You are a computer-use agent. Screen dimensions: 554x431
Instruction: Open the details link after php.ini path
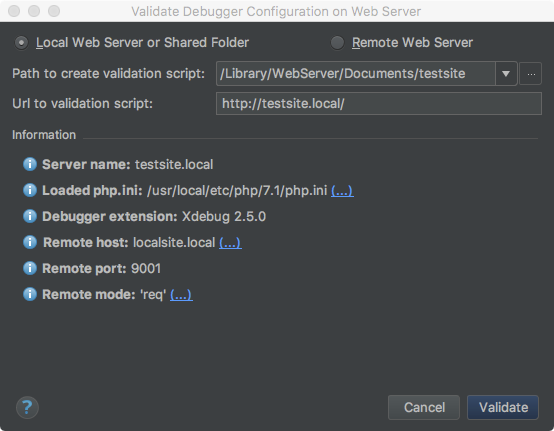click(x=342, y=191)
